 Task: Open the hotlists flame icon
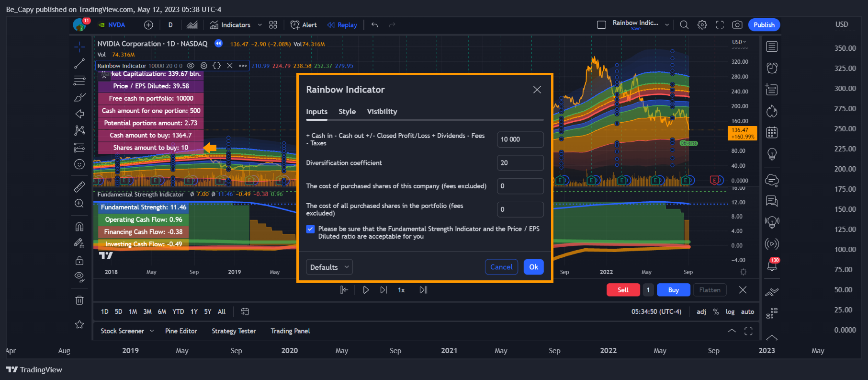click(x=772, y=111)
